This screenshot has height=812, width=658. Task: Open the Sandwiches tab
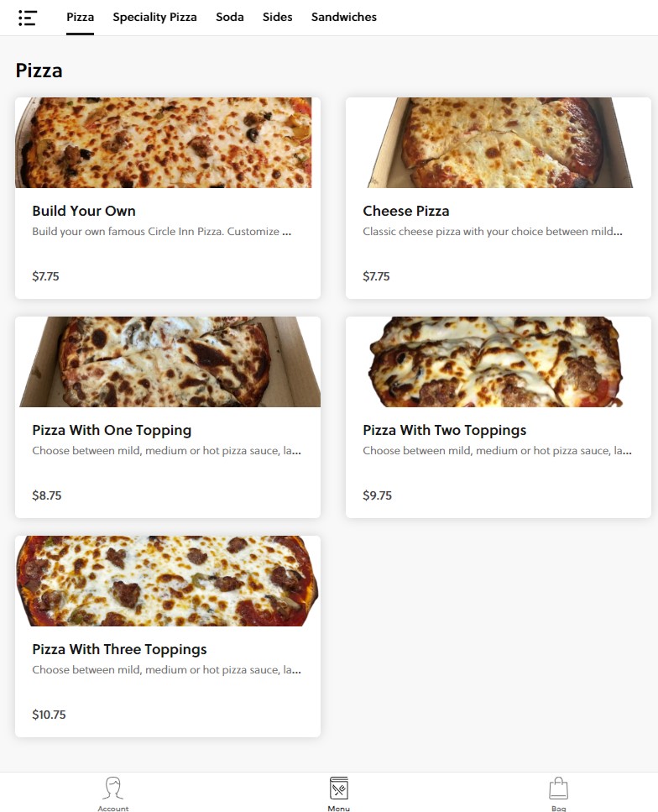(x=344, y=17)
